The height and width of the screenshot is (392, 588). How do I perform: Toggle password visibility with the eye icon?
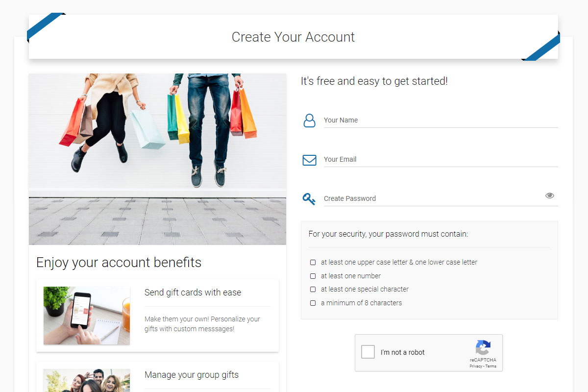(550, 196)
